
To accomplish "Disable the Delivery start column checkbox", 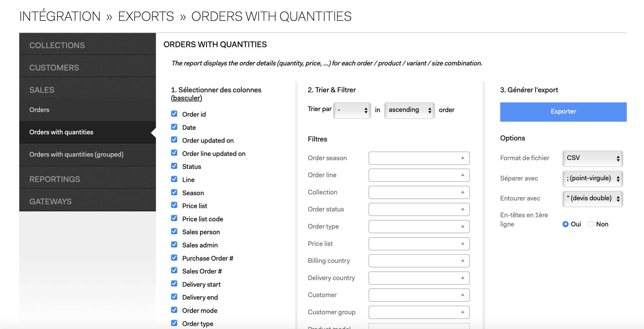I will [x=174, y=284].
